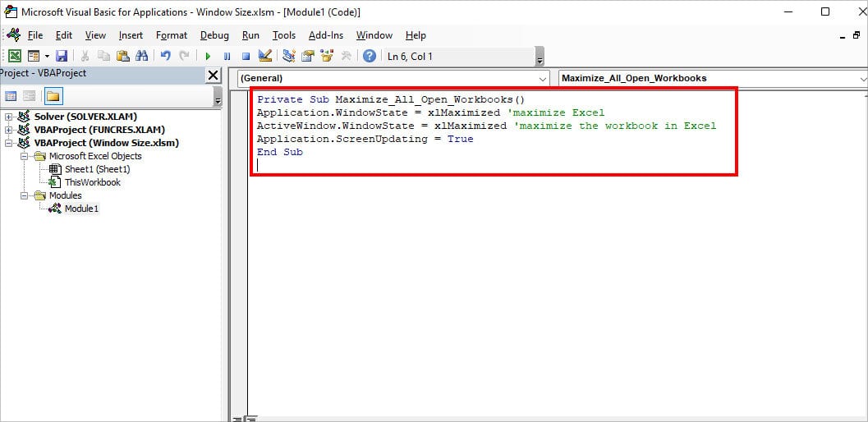The height and width of the screenshot is (422, 868).
Task: Open the Debug menu
Action: (x=214, y=35)
